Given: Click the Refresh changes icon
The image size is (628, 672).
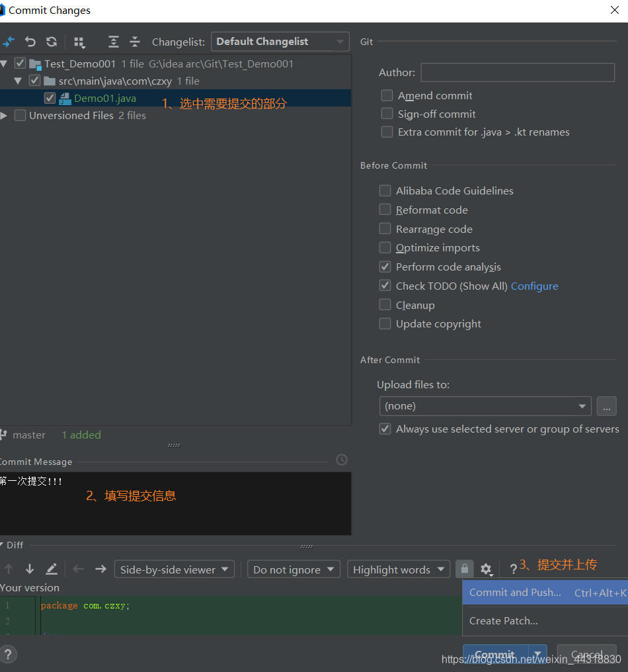Looking at the screenshot, I should click(x=52, y=42).
